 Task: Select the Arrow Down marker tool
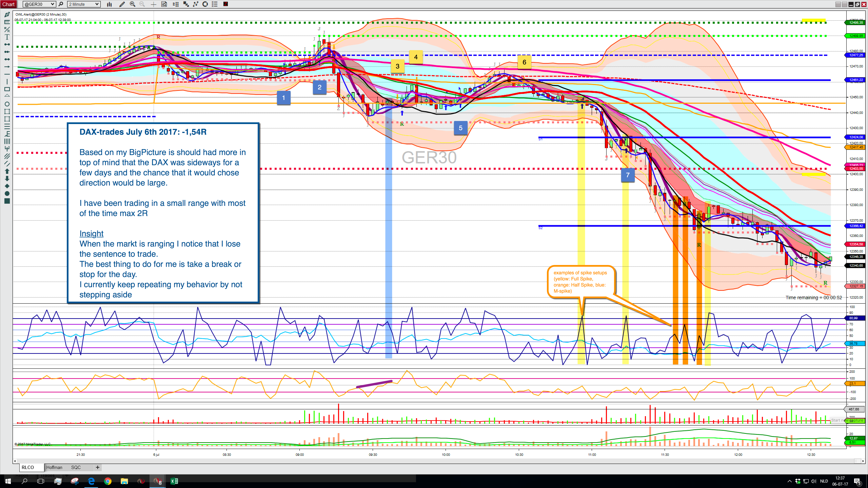click(7, 178)
